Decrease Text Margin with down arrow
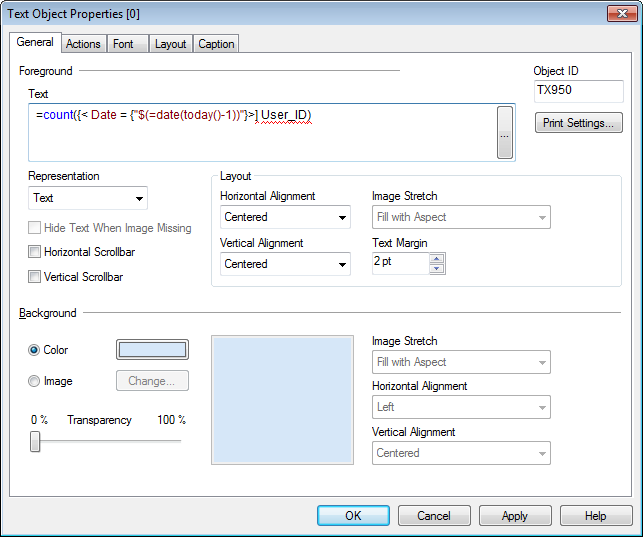643x537 pixels. tap(436, 268)
